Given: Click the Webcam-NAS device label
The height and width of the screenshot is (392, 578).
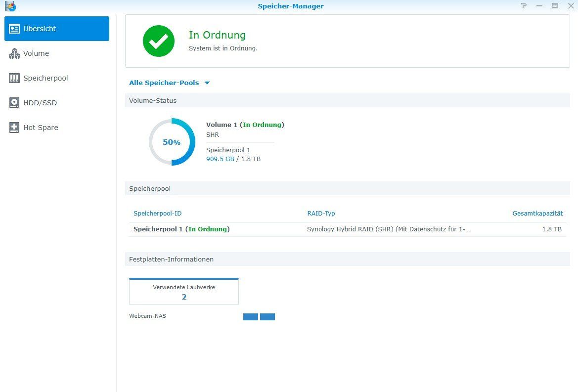Looking at the screenshot, I should [x=147, y=316].
